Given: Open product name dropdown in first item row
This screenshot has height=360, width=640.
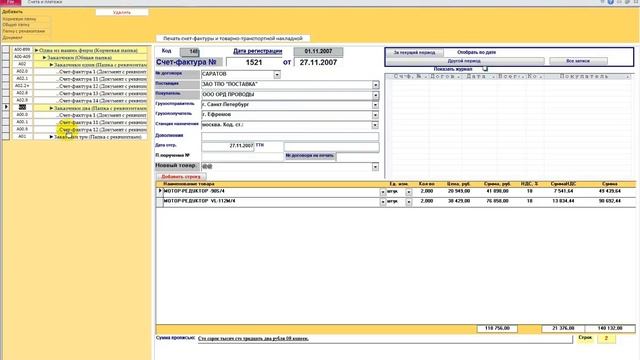Looking at the screenshot, I should click(x=382, y=192).
